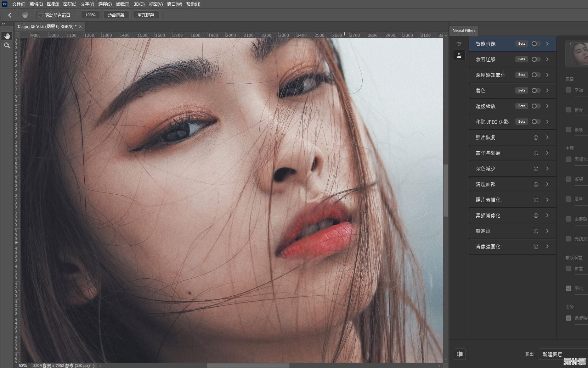Click the portrait face thumbnail preview

tap(579, 54)
